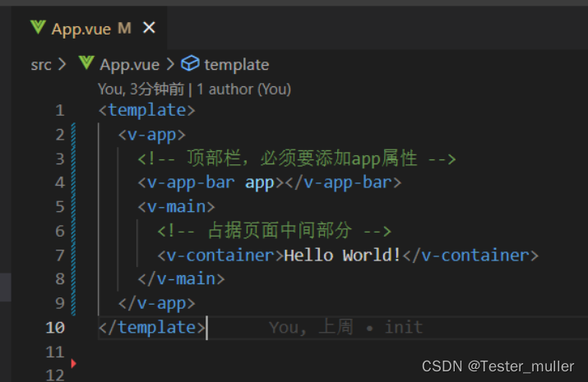Click the <v-main> opening tag

(176, 207)
